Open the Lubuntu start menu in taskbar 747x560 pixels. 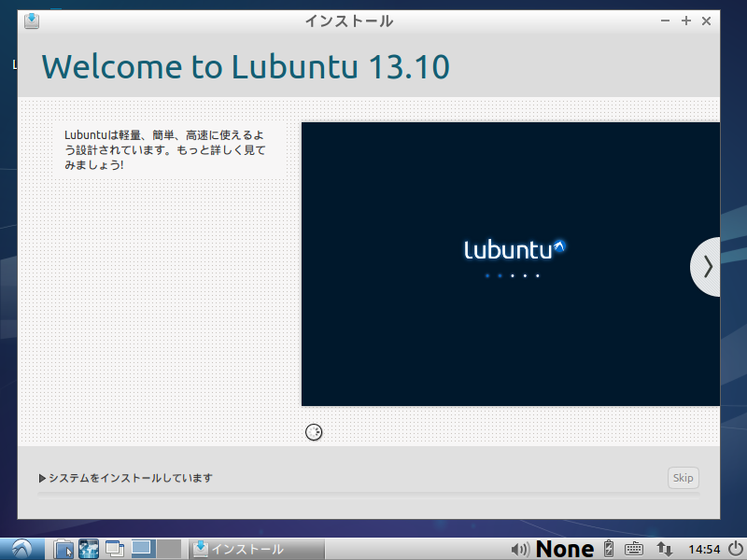(21, 549)
